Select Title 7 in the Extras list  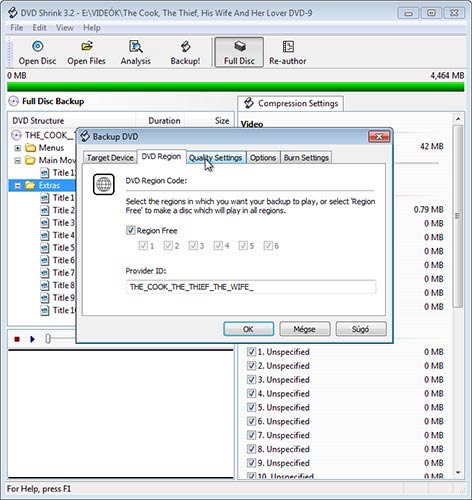tap(64, 273)
